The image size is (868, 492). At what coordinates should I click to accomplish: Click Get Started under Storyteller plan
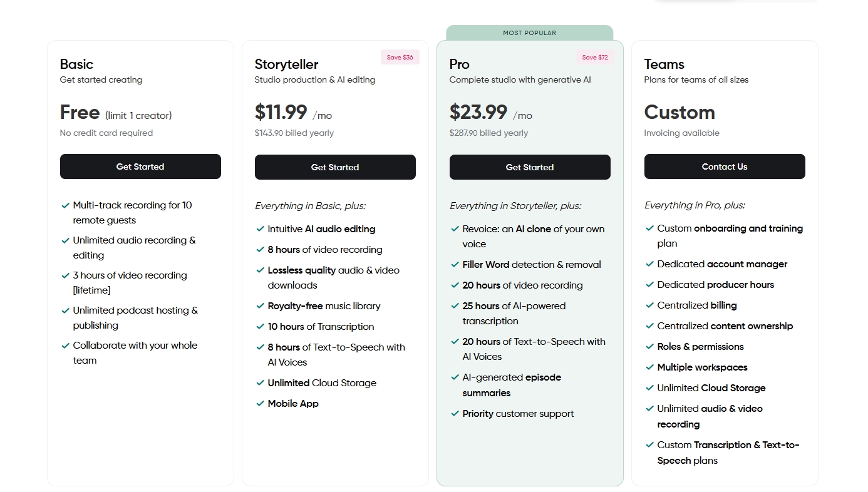tap(335, 167)
